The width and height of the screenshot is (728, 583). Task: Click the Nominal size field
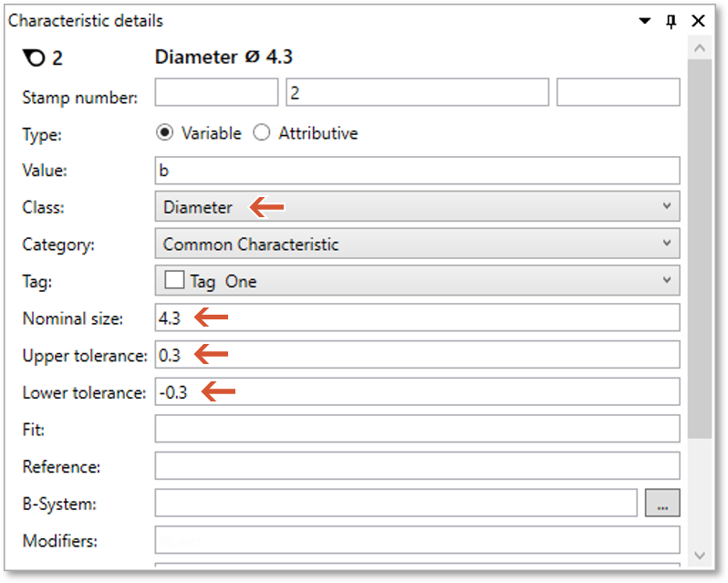[417, 318]
